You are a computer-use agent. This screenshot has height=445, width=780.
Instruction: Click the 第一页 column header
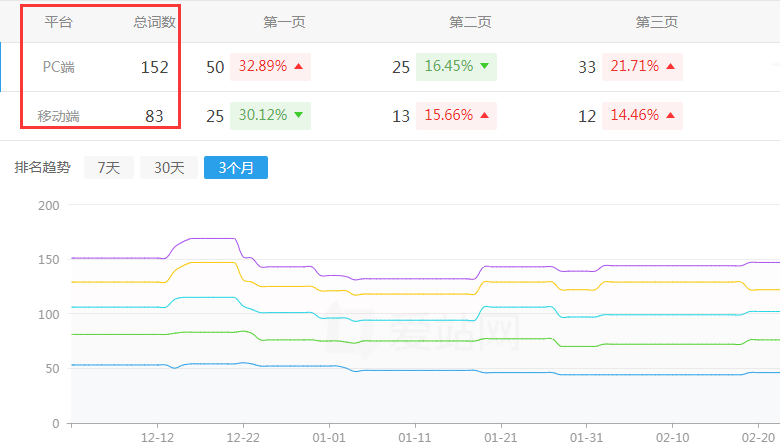coord(284,21)
